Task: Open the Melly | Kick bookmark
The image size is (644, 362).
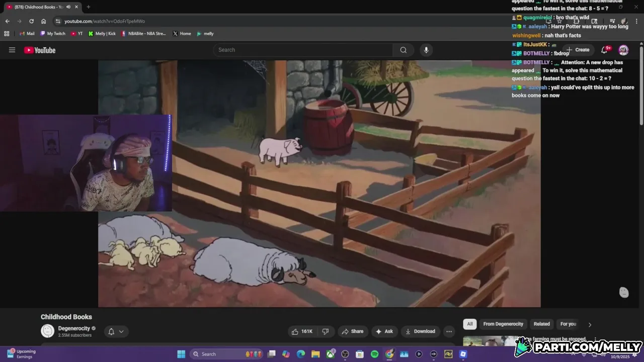Action: (102, 34)
